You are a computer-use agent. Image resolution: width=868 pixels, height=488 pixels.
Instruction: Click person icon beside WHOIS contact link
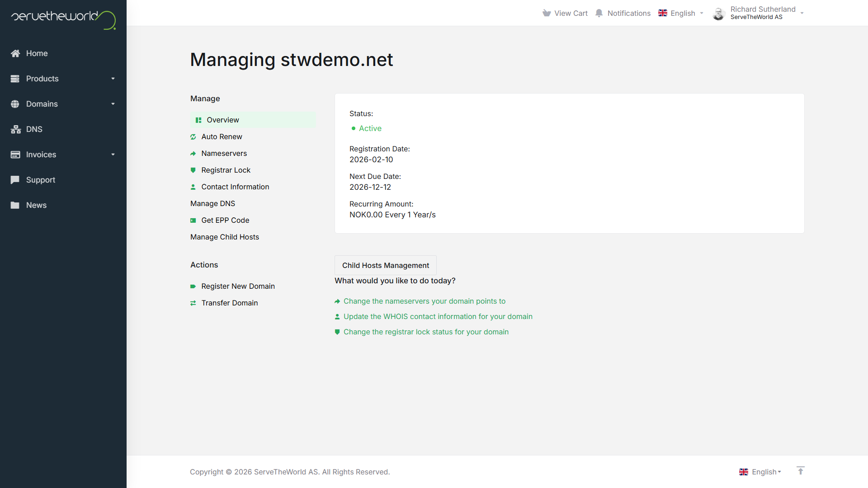[x=337, y=317]
